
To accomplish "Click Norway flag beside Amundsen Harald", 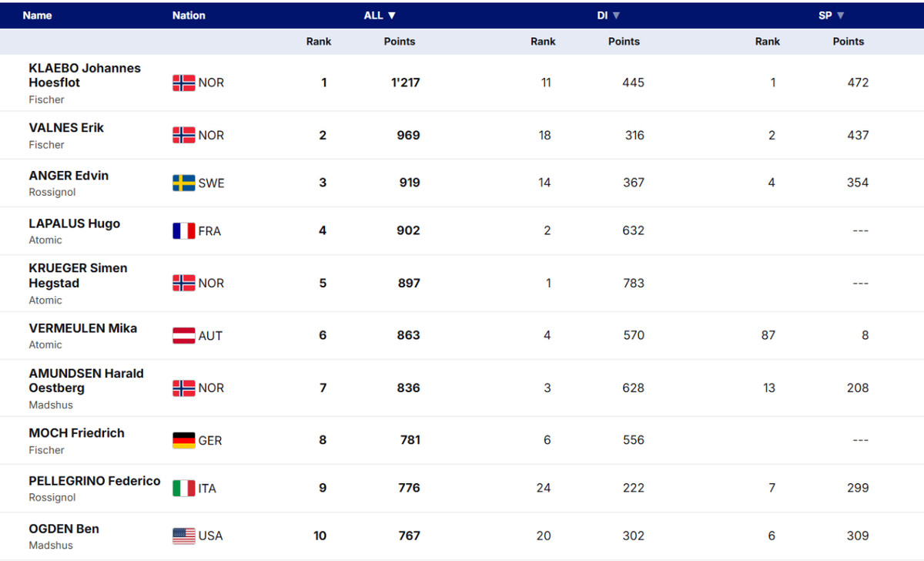I will 183,388.
